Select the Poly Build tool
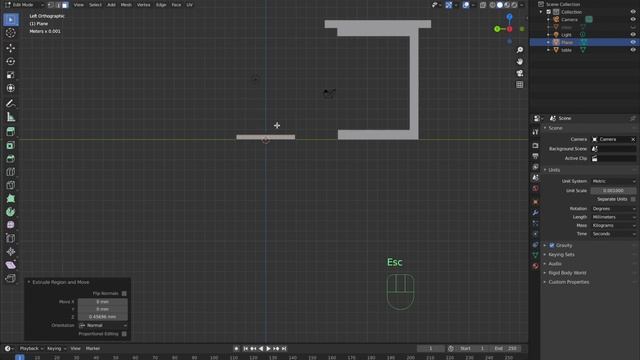This screenshot has width=640, height=360. 11,199
